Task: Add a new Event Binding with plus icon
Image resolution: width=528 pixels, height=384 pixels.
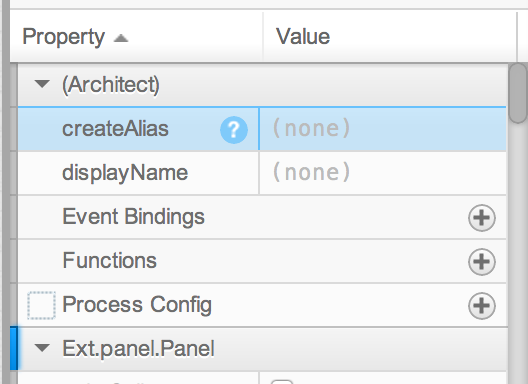Action: [x=482, y=218]
